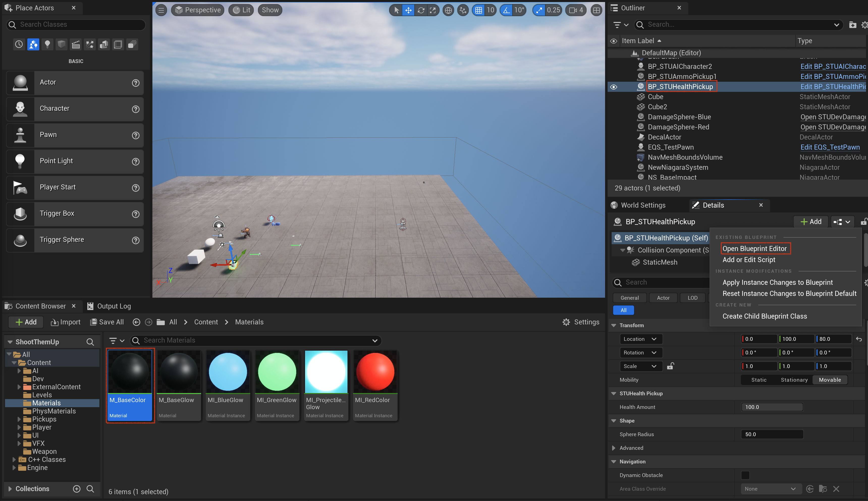Image resolution: width=868 pixels, height=501 pixels.
Task: Open the viewport options hamburger menu
Action: (161, 10)
